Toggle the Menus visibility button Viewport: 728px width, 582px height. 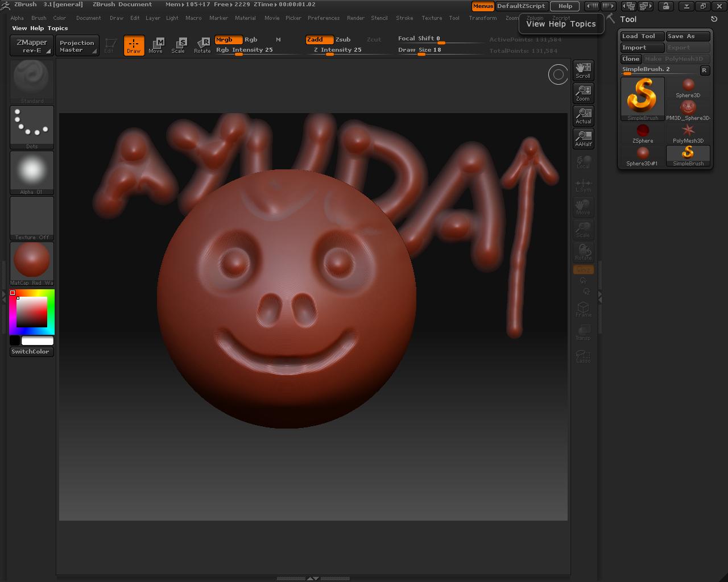click(x=483, y=6)
